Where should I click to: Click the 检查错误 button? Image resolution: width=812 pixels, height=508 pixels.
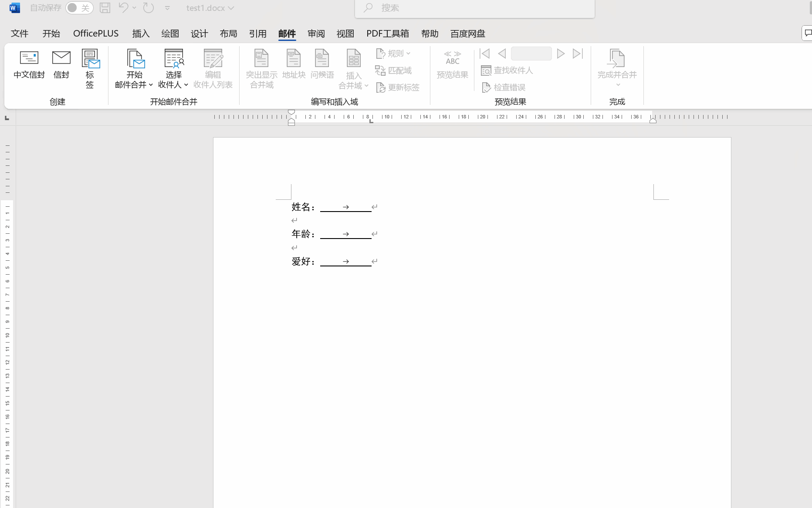point(504,87)
